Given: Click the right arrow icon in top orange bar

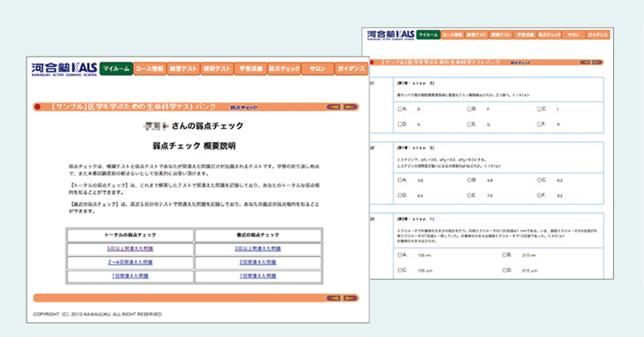Looking at the screenshot, I should click(x=350, y=107).
